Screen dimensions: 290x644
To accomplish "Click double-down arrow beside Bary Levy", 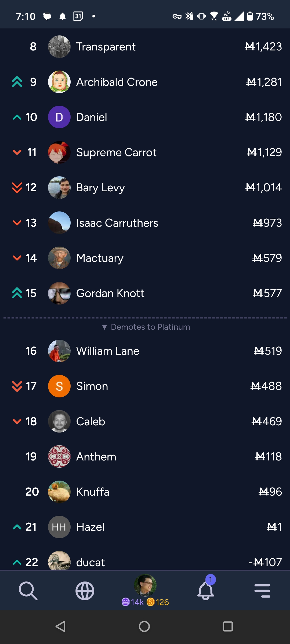I will tap(17, 188).
